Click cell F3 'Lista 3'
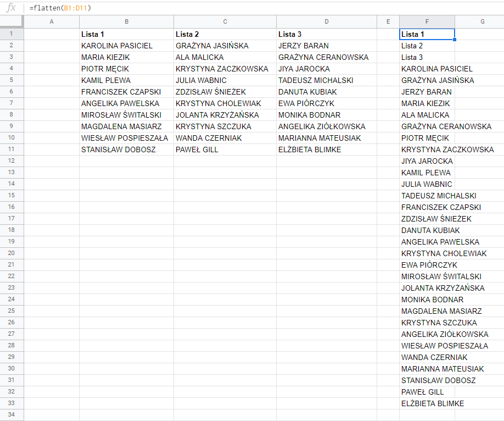 point(427,57)
